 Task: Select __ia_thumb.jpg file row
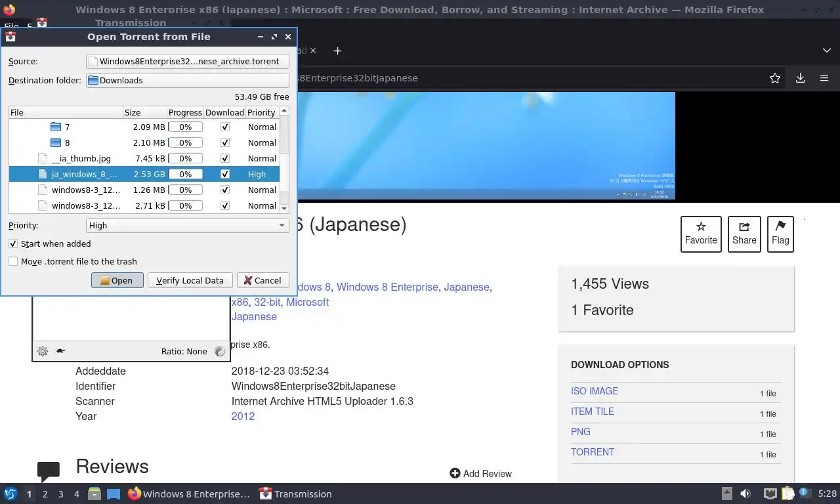(144, 158)
